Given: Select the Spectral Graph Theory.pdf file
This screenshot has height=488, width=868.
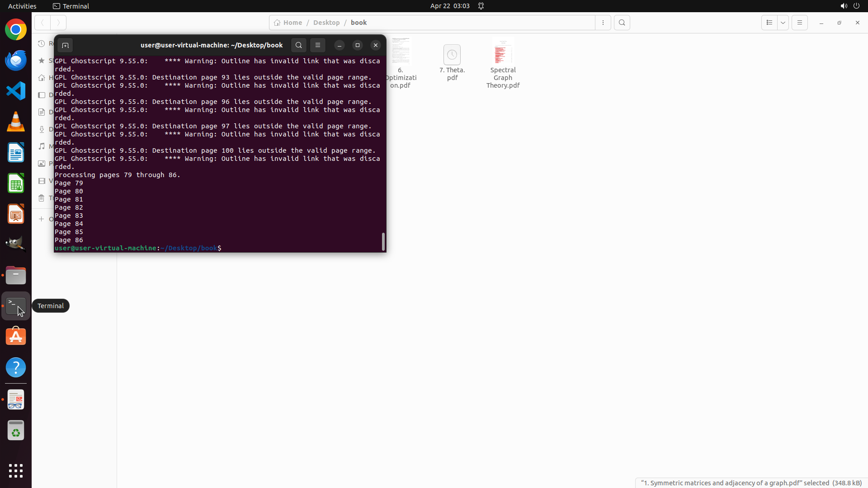Looking at the screenshot, I should [503, 63].
